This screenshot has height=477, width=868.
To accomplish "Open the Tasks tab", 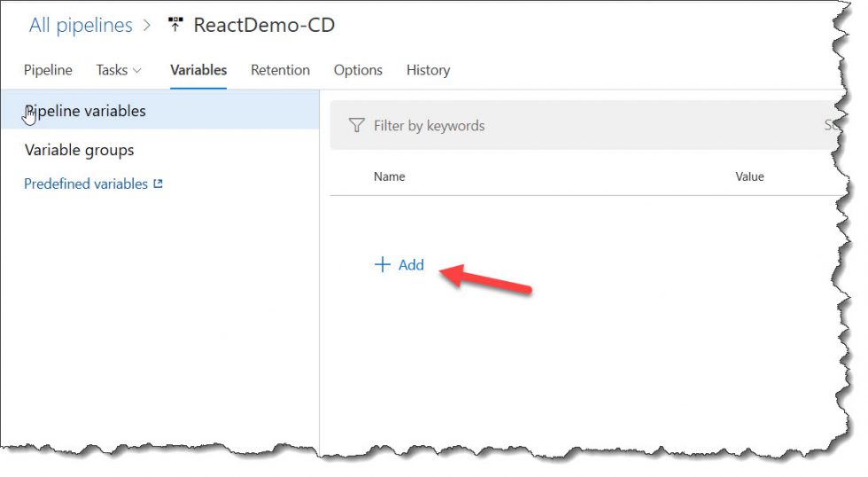I will point(112,70).
